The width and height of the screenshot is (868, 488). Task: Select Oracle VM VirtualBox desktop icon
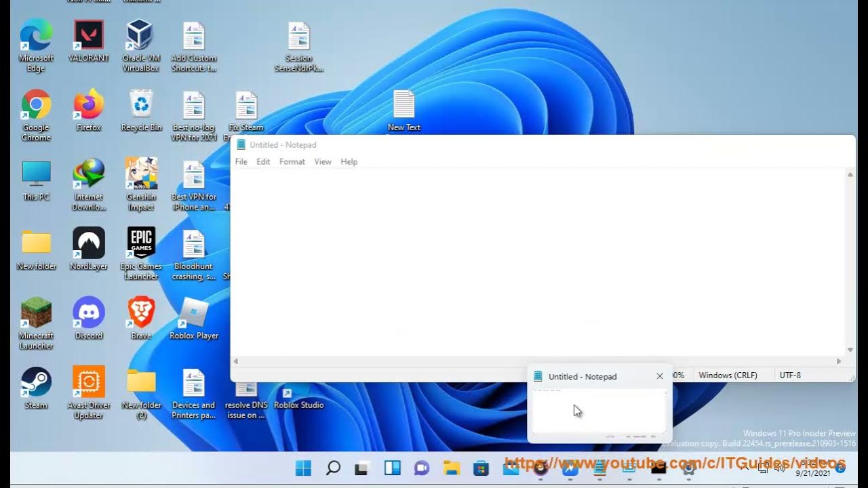[x=141, y=46]
